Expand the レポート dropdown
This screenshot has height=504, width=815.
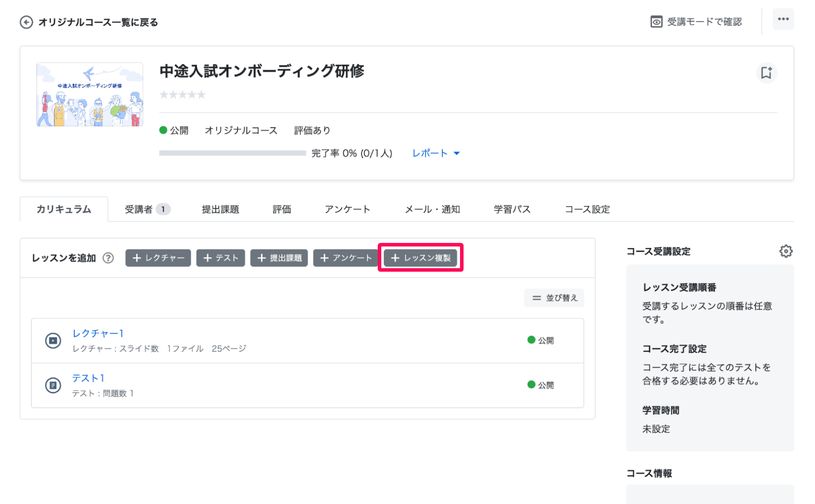[x=436, y=153]
